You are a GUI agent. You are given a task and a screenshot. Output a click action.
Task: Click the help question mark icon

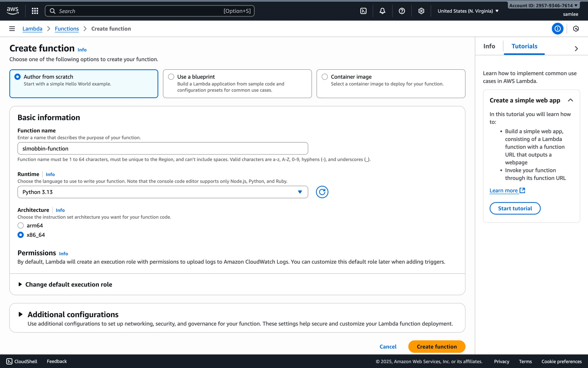tap(402, 11)
